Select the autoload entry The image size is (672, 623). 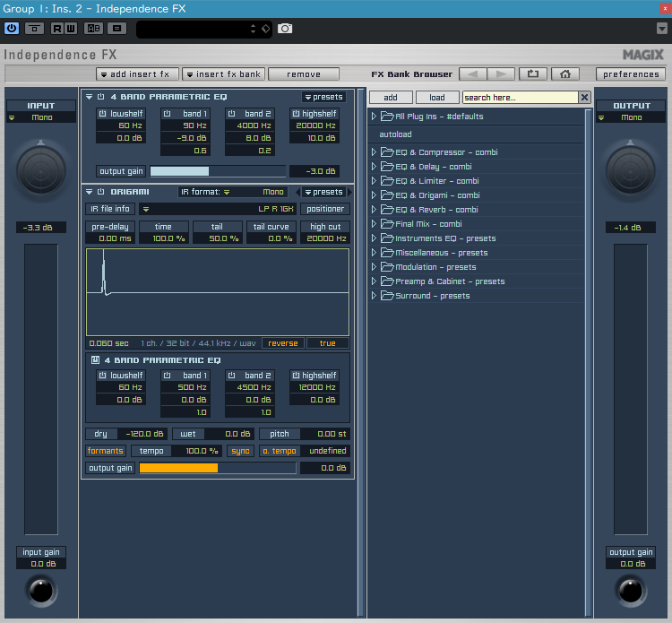tap(395, 134)
